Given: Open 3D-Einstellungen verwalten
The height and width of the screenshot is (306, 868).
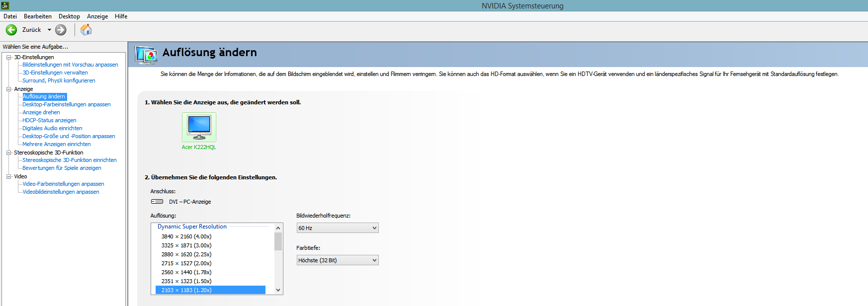Looking at the screenshot, I should click(55, 73).
